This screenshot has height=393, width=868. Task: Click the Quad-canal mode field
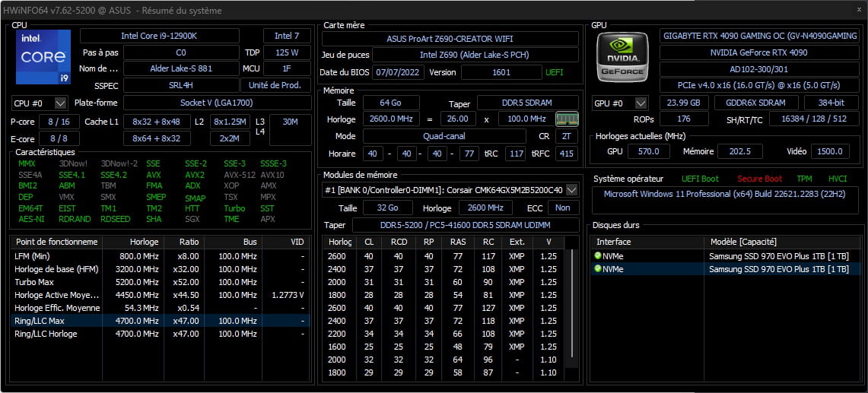(x=444, y=136)
